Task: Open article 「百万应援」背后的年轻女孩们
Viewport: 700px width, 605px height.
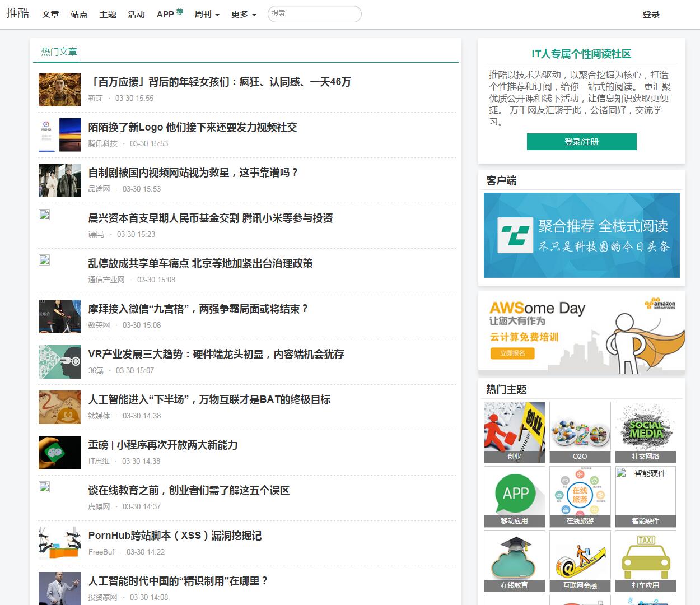Action: [x=220, y=82]
